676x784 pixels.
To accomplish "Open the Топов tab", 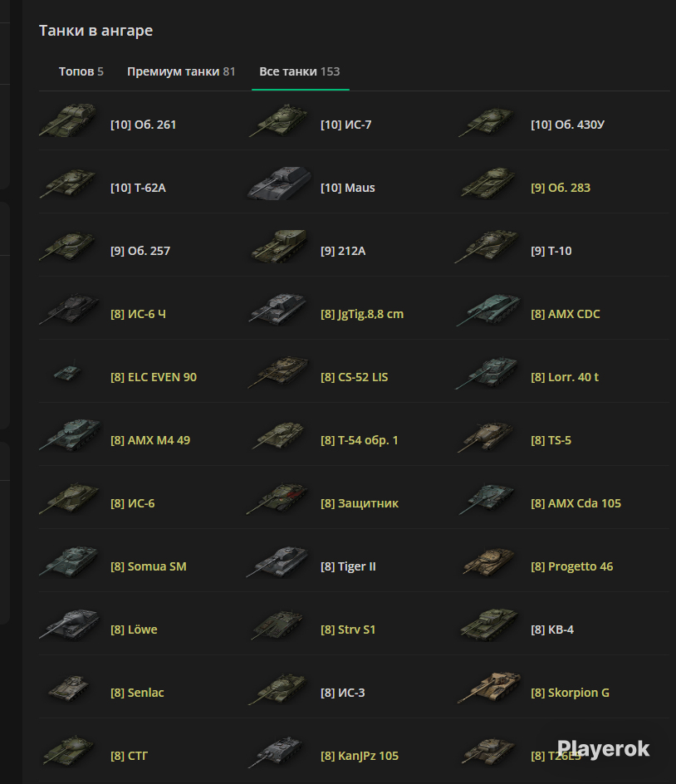I will coord(81,71).
